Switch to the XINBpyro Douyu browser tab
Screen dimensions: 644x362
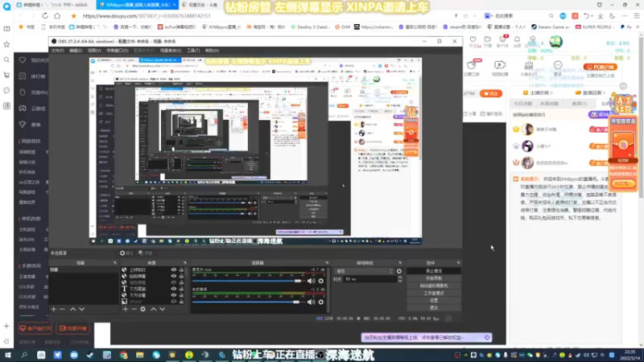coord(137,5)
